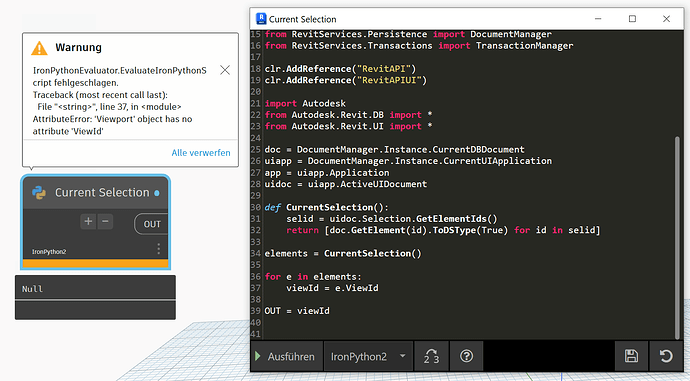The width and height of the screenshot is (690, 381).
Task: Click the 'app = uiapp.Application' line
Action: point(327,172)
